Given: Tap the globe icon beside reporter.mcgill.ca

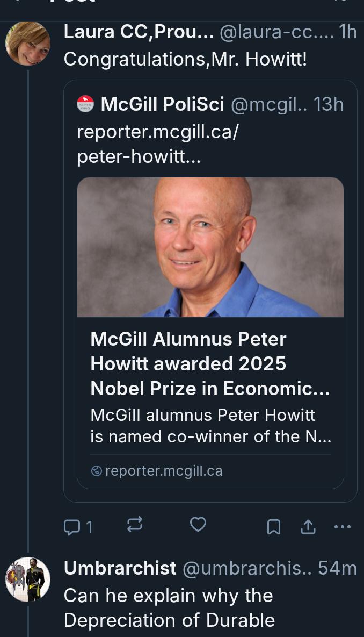Looking at the screenshot, I should pos(97,471).
